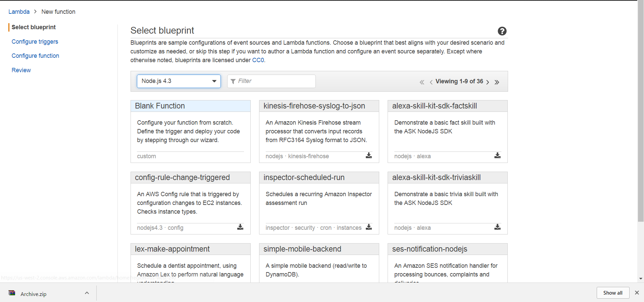Download the kinesis-firehose-syslog-to-json blueprint

(368, 156)
